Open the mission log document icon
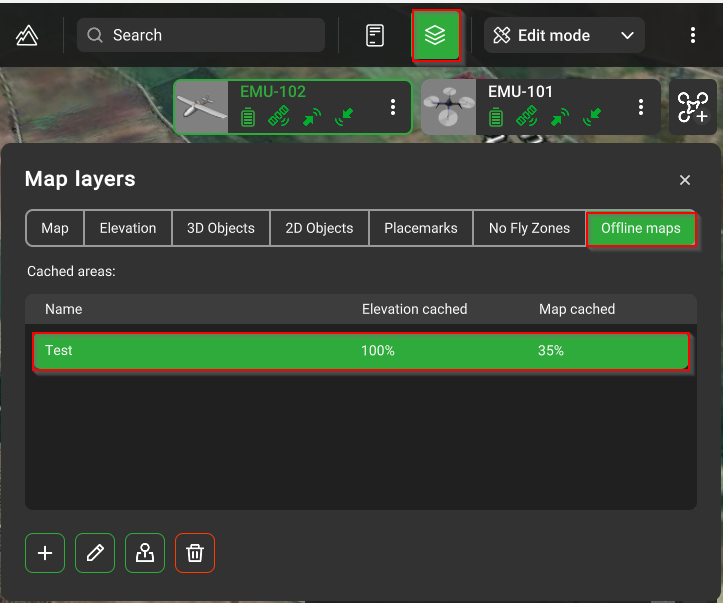Screen dimensions: 723x603 (x=375, y=36)
